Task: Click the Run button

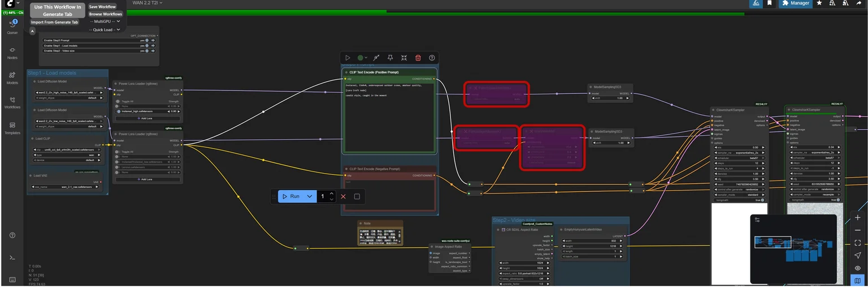Action: (x=290, y=196)
